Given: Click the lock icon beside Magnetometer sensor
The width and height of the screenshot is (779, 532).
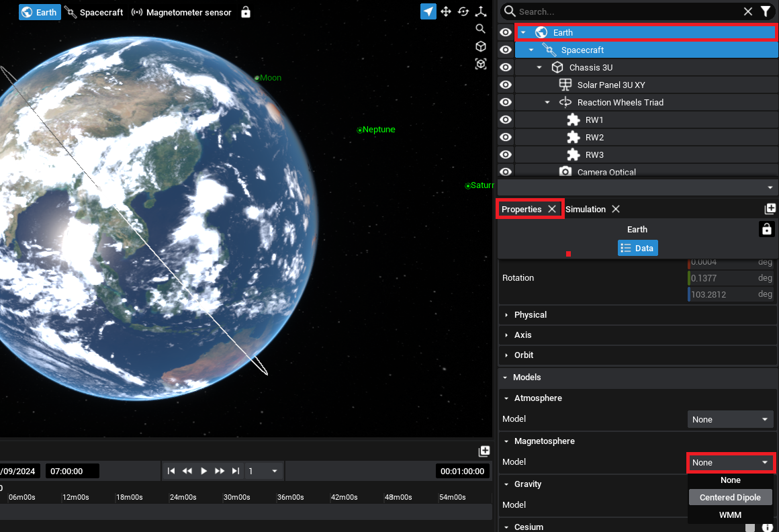Looking at the screenshot, I should pyautogui.click(x=246, y=12).
